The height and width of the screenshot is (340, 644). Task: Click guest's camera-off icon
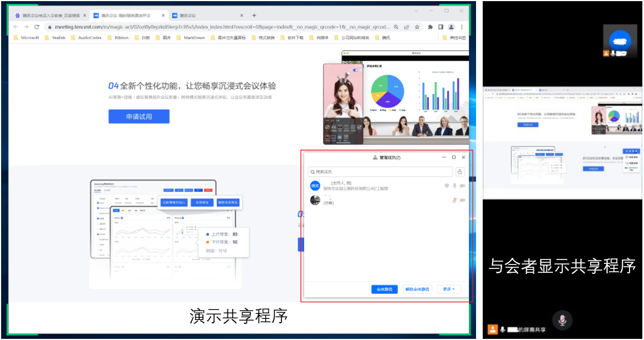click(463, 200)
